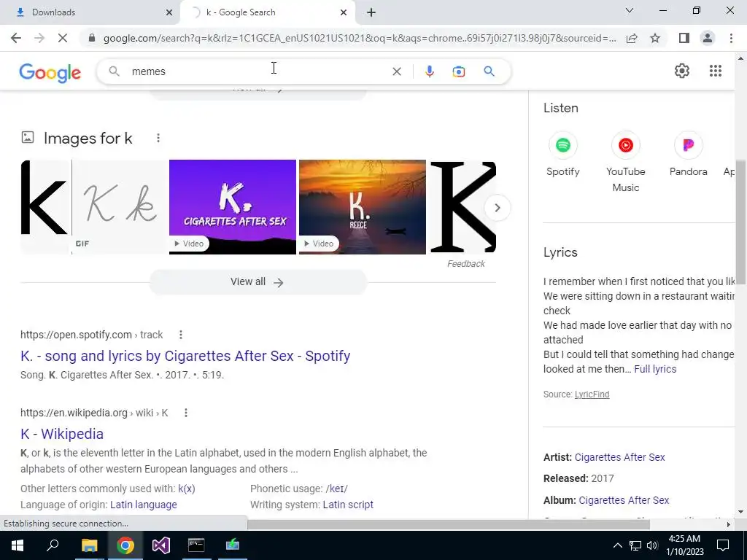Image resolution: width=747 pixels, height=560 pixels.
Task: Click the horizontal scrollbar thumb
Action: pyautogui.click(x=449, y=524)
